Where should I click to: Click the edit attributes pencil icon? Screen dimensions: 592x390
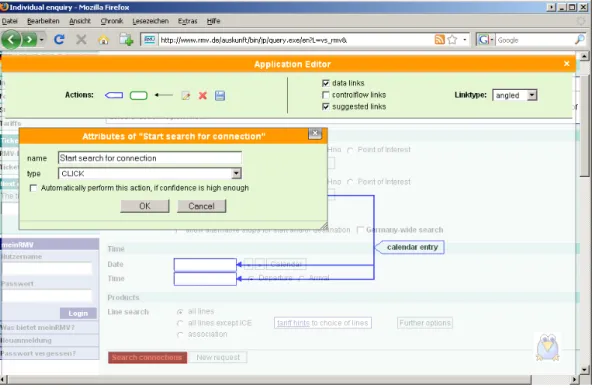(185, 96)
